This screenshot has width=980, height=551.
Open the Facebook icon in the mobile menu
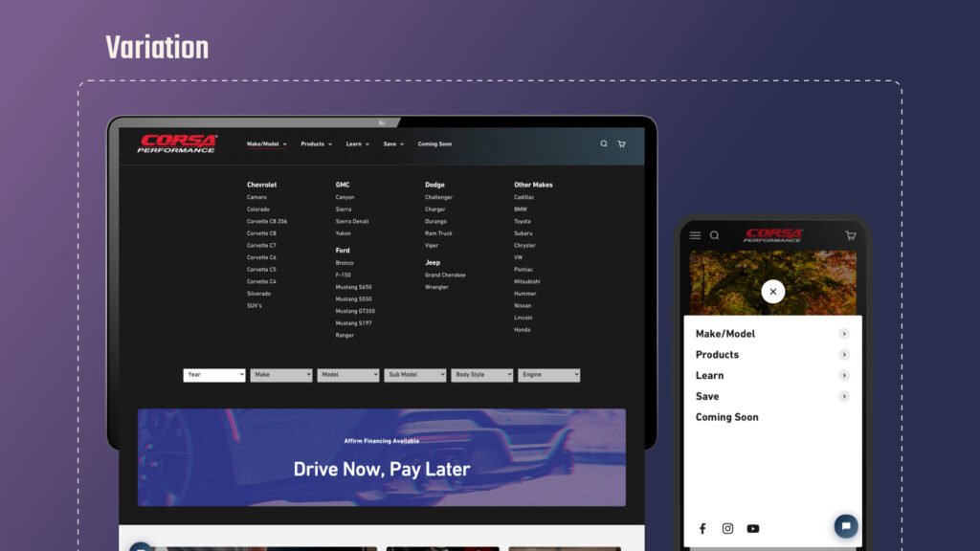(x=702, y=528)
